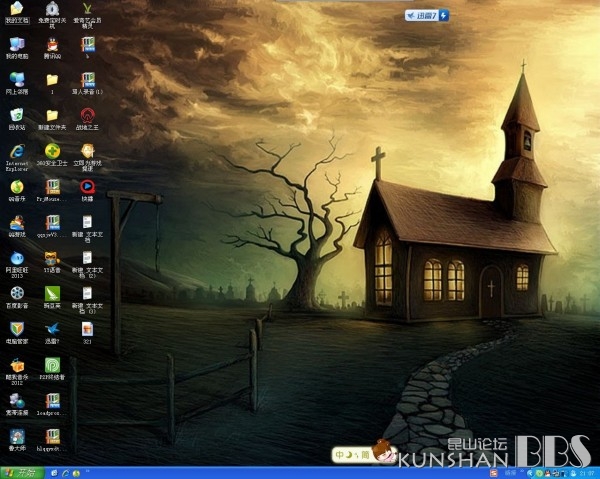Open the 快播 player shortcut
Screen dimensions: 600x479
tap(87, 191)
